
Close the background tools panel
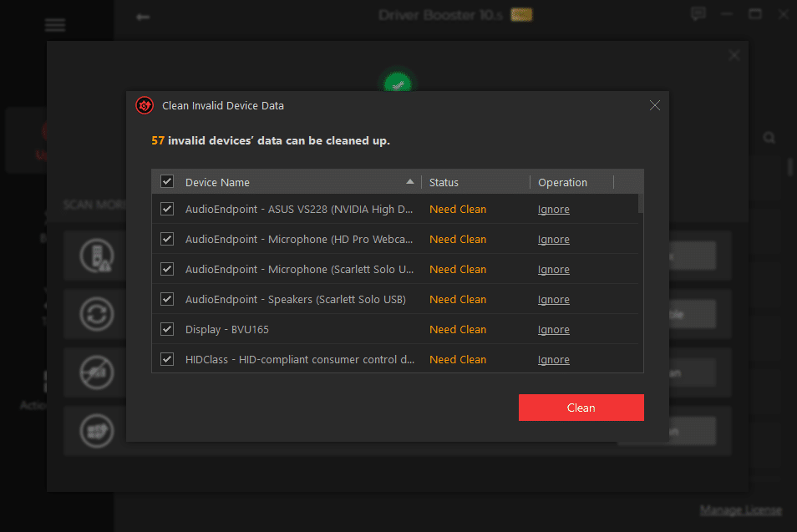[x=734, y=55]
